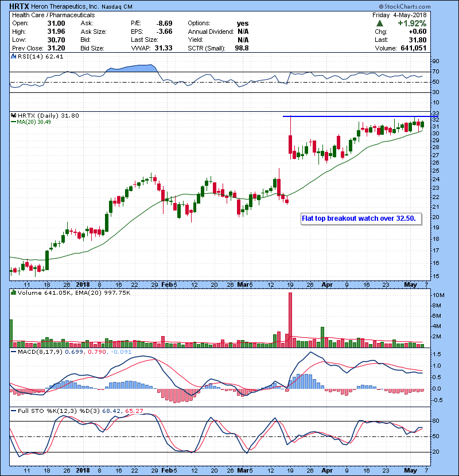Click the Flat top breakout watch annotation box
The width and height of the screenshot is (459, 476).
[x=361, y=219]
